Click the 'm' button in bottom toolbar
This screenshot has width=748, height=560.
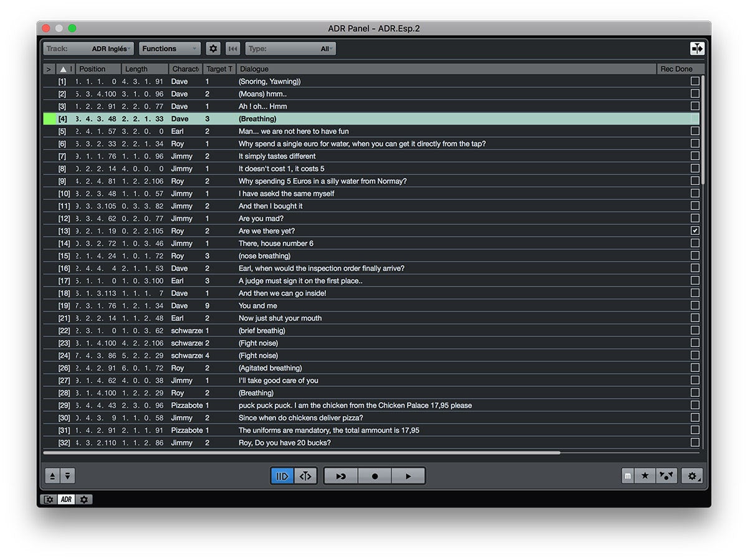point(628,476)
